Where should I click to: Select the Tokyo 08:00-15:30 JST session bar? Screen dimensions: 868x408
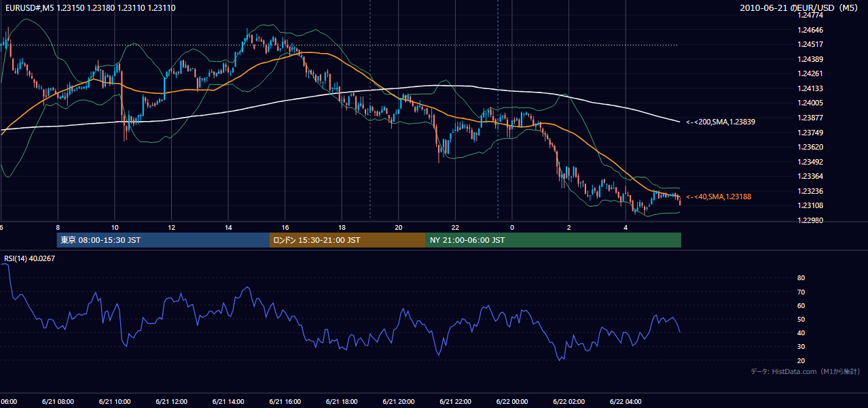(163, 240)
